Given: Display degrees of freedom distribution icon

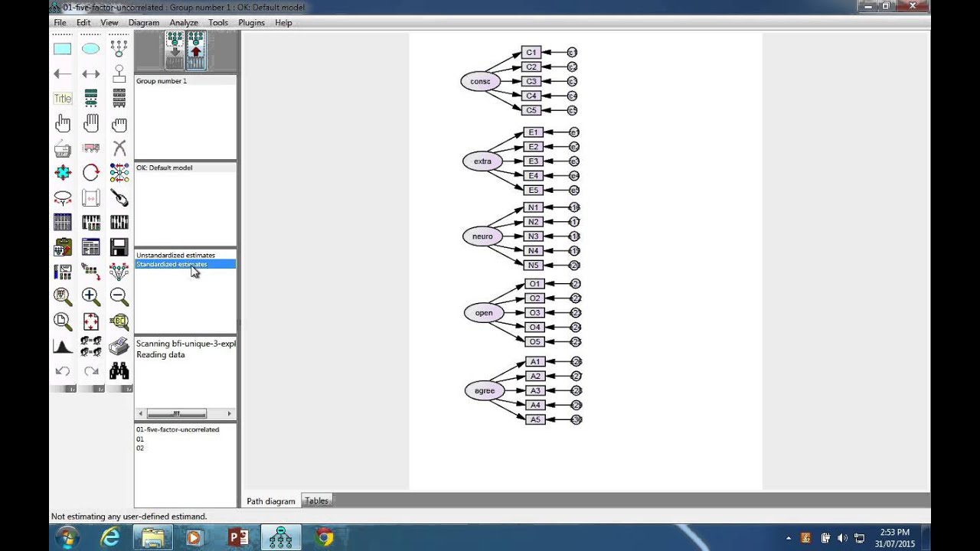Looking at the screenshot, I should (x=63, y=347).
